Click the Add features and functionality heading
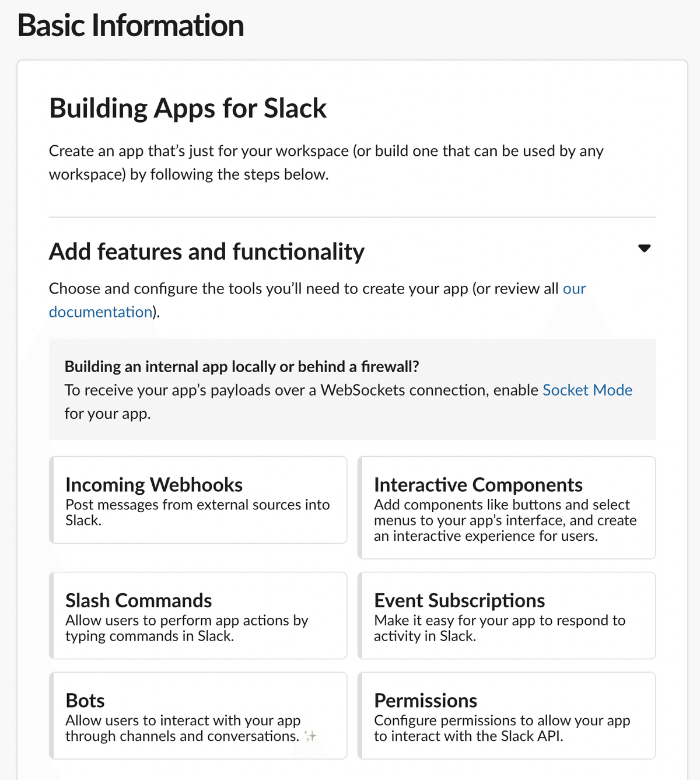The width and height of the screenshot is (700, 780). pyautogui.click(x=206, y=252)
